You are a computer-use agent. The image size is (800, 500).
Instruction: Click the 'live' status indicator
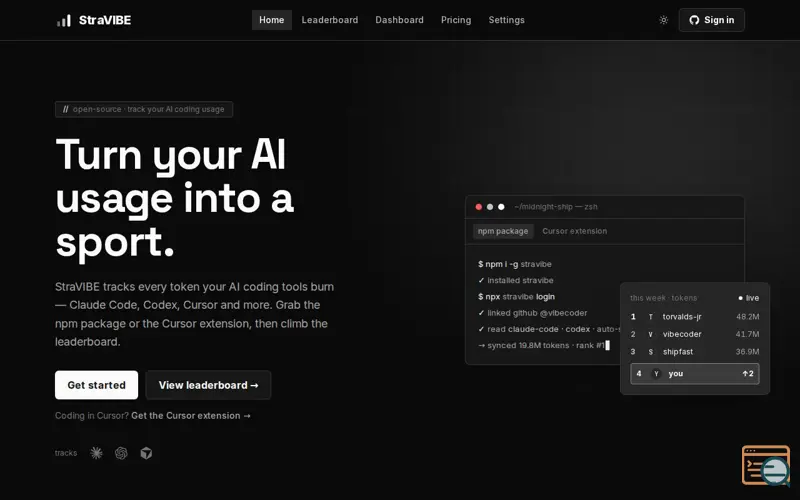point(748,298)
